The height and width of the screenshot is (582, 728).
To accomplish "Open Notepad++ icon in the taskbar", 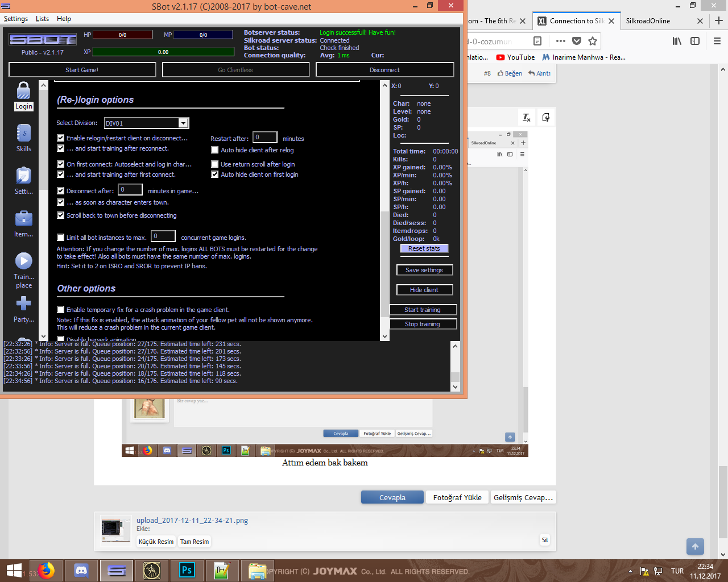I will point(222,571).
